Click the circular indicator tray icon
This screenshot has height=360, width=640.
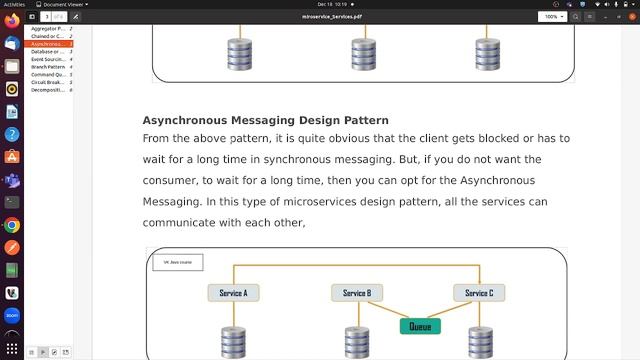click(x=556, y=4)
